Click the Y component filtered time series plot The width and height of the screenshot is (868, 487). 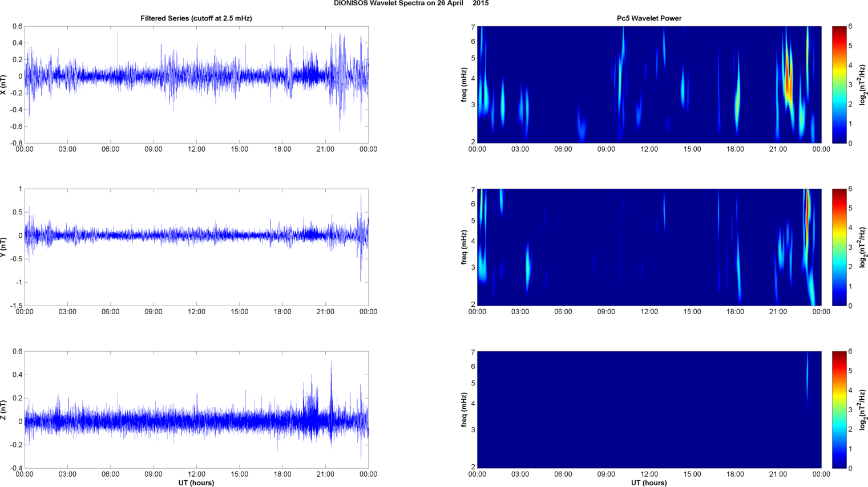click(x=196, y=247)
